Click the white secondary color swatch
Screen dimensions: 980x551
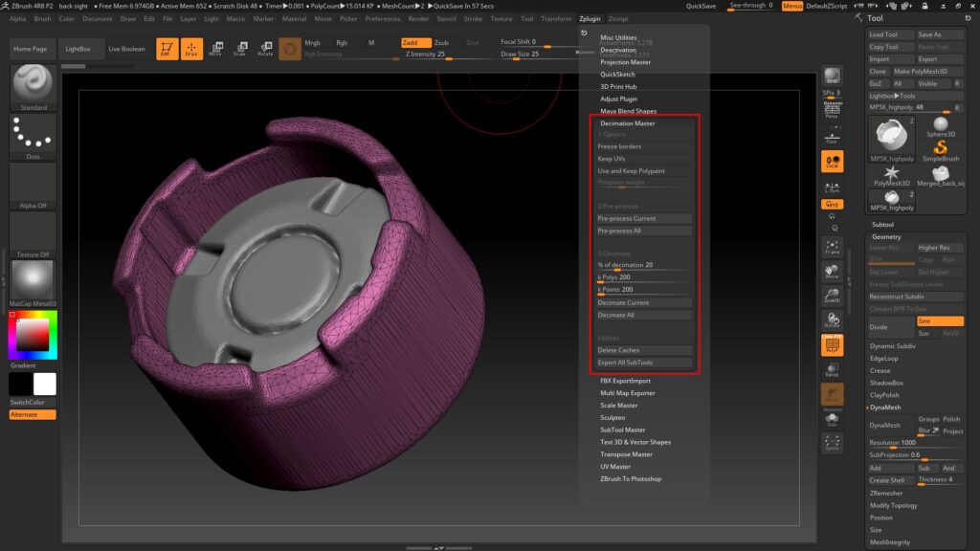(44, 385)
